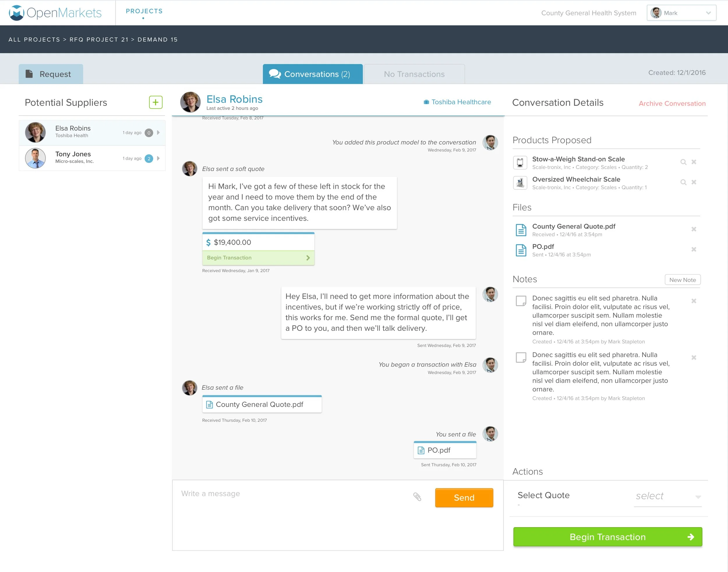728x572 pixels.
Task: Click the Archive Conversation link
Action: [x=672, y=103]
